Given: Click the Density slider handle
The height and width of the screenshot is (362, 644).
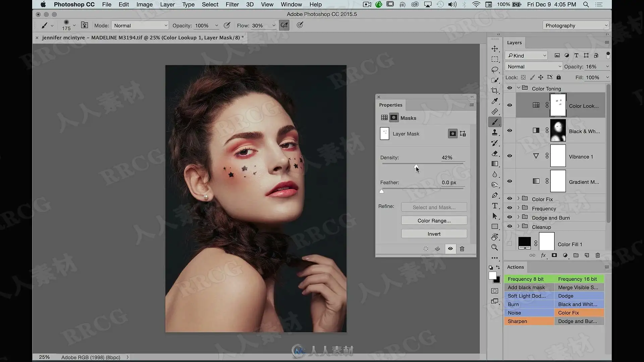Looking at the screenshot, I should (x=416, y=166).
